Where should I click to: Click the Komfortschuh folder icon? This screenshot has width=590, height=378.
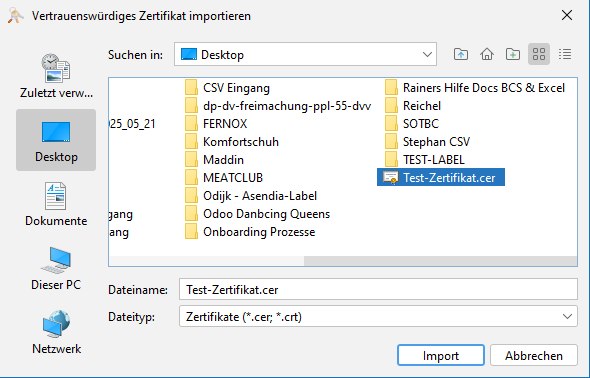191,142
